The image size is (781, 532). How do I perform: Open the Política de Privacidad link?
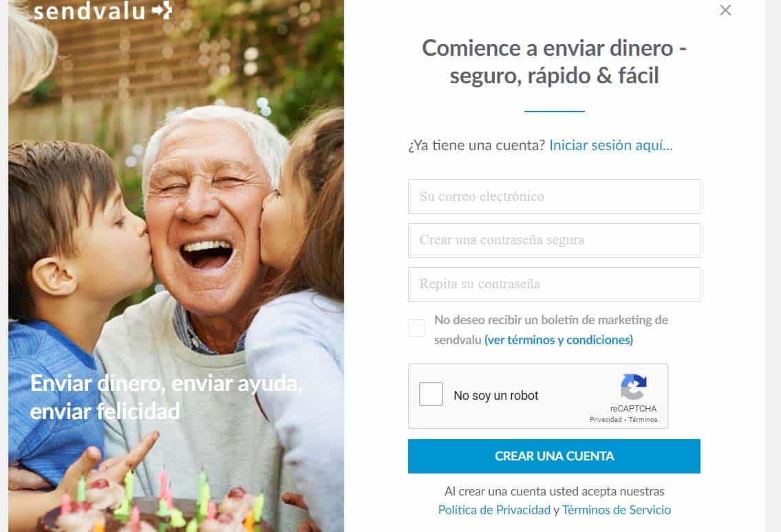coord(494,509)
